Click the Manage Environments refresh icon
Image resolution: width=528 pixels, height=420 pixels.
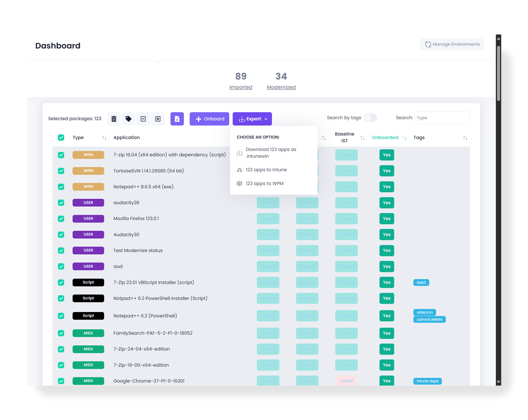click(x=428, y=45)
